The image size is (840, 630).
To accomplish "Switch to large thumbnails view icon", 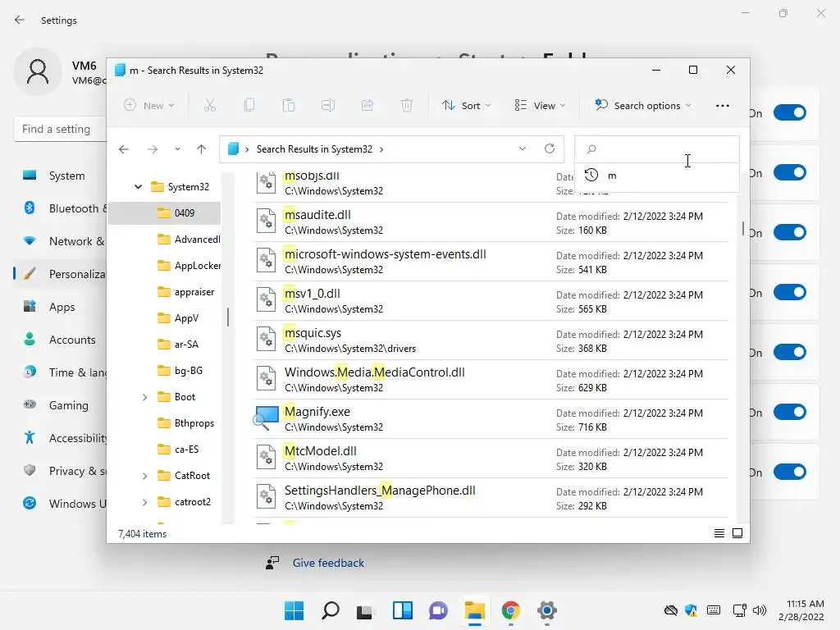I will click(737, 533).
